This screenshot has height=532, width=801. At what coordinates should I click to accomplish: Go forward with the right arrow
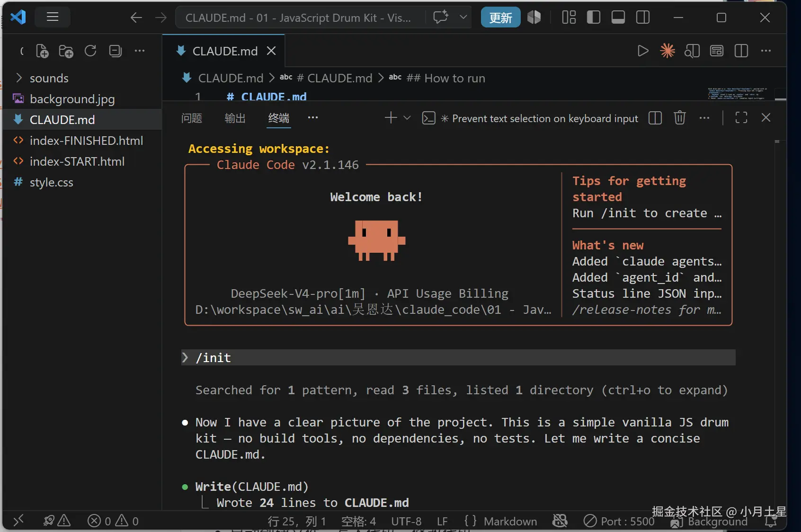(161, 18)
